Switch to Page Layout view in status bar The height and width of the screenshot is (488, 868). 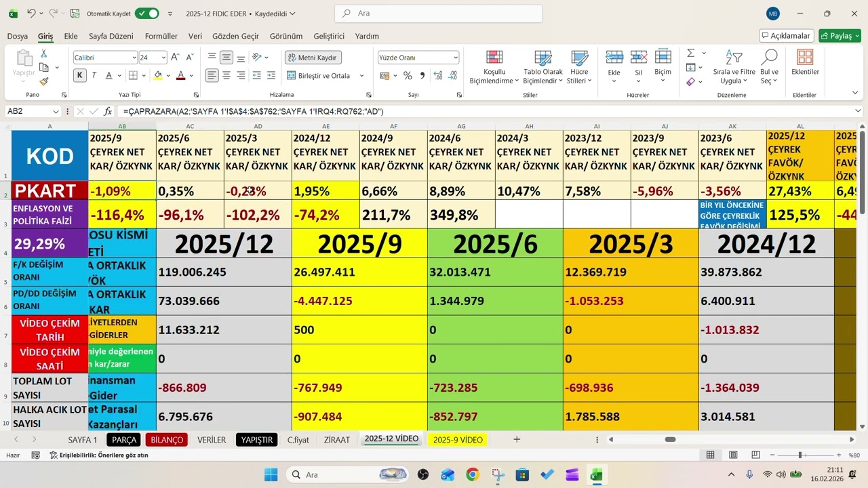pyautogui.click(x=733, y=455)
